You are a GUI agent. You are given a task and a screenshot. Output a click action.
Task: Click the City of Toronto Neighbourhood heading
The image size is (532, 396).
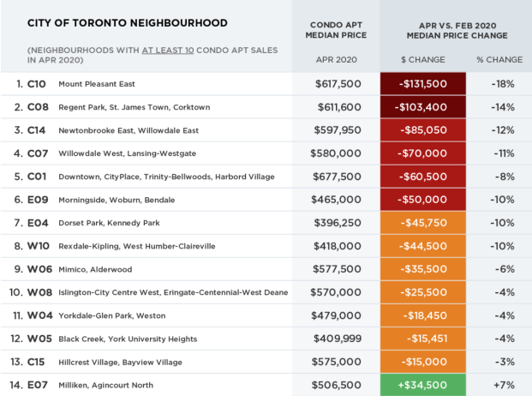pyautogui.click(x=128, y=23)
